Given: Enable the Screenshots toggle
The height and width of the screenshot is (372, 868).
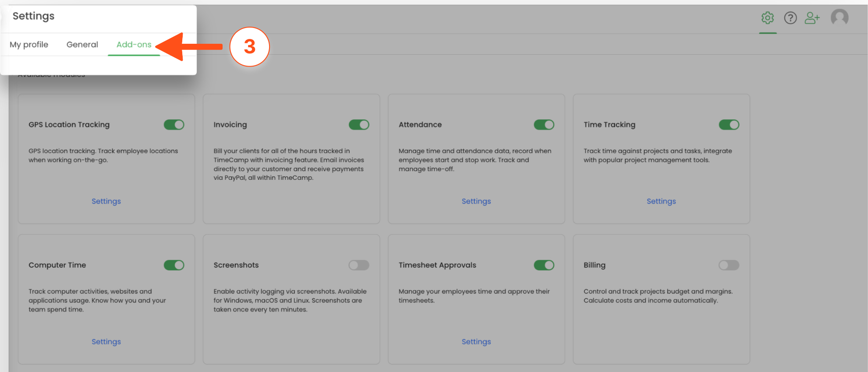Looking at the screenshot, I should (359, 265).
